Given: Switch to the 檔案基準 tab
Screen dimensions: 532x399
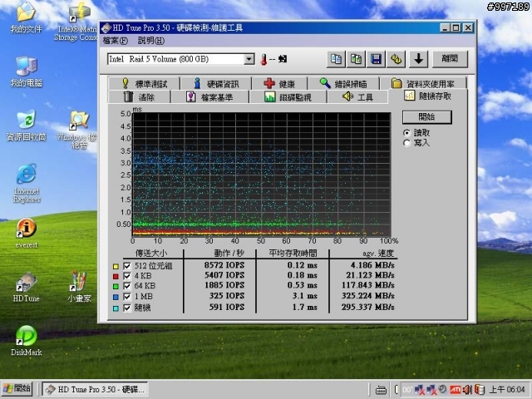Looking at the screenshot, I should click(x=210, y=97).
